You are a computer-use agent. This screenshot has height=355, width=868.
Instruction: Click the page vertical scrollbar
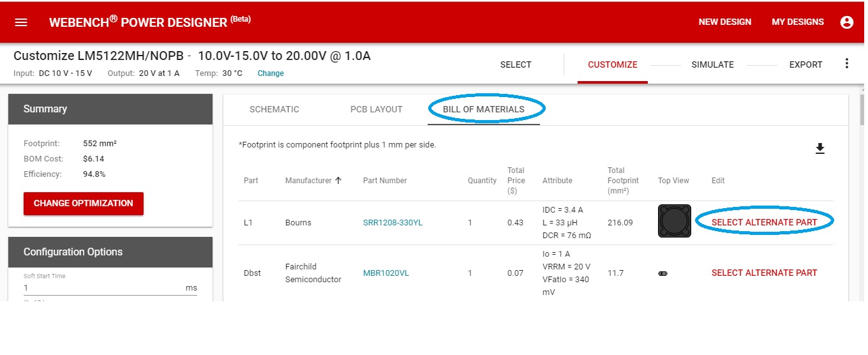pos(863,109)
